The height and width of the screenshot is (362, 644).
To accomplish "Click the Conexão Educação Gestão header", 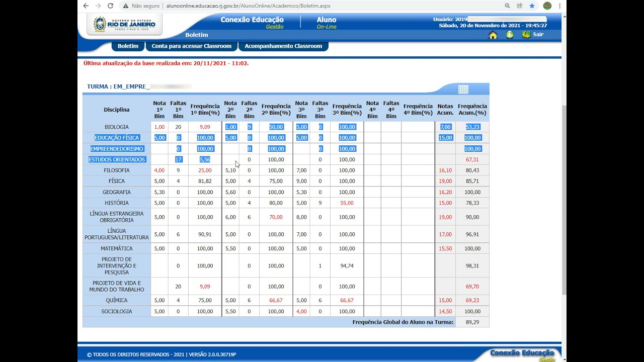I will click(x=252, y=23).
